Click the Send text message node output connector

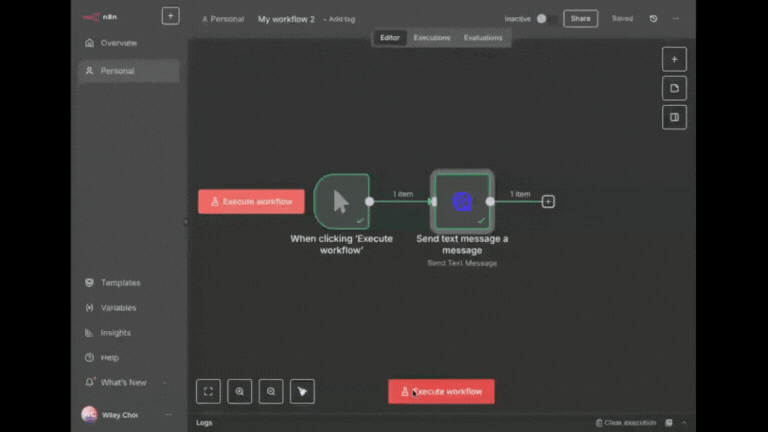tap(490, 201)
